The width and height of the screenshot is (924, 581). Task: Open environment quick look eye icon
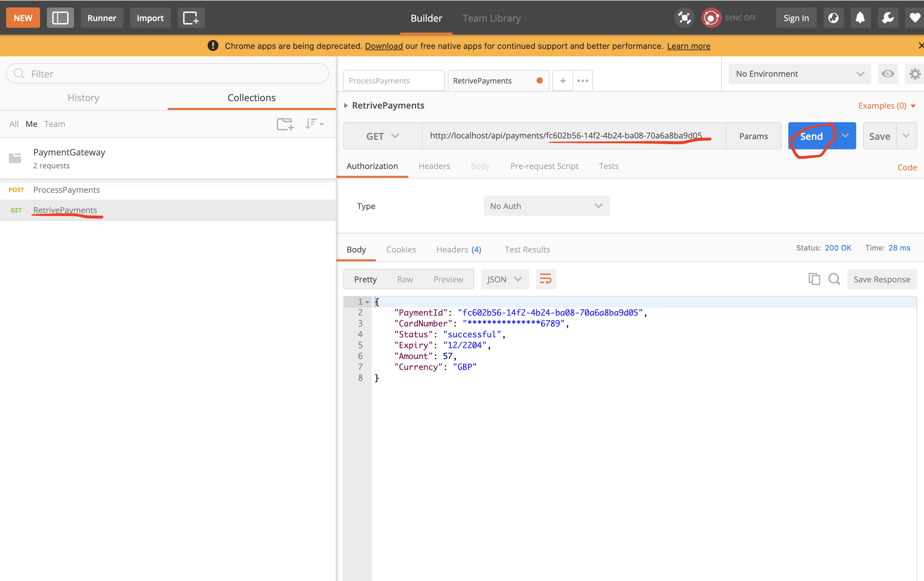888,74
